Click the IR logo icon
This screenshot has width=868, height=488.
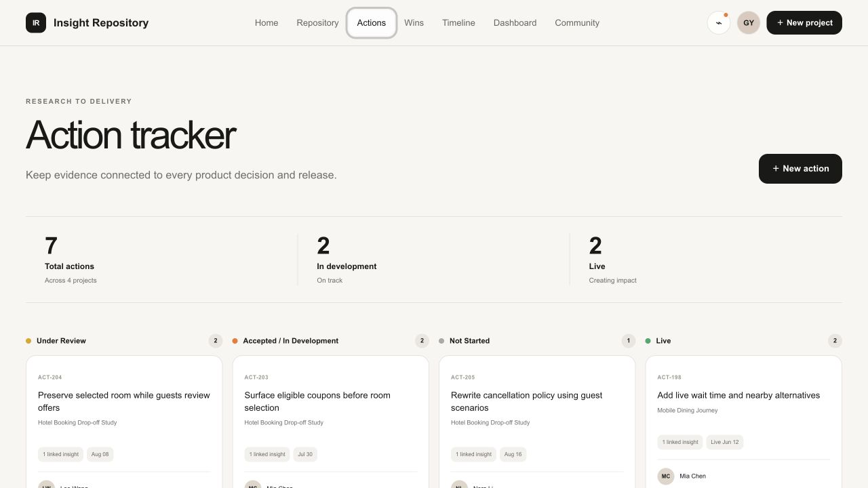click(36, 22)
